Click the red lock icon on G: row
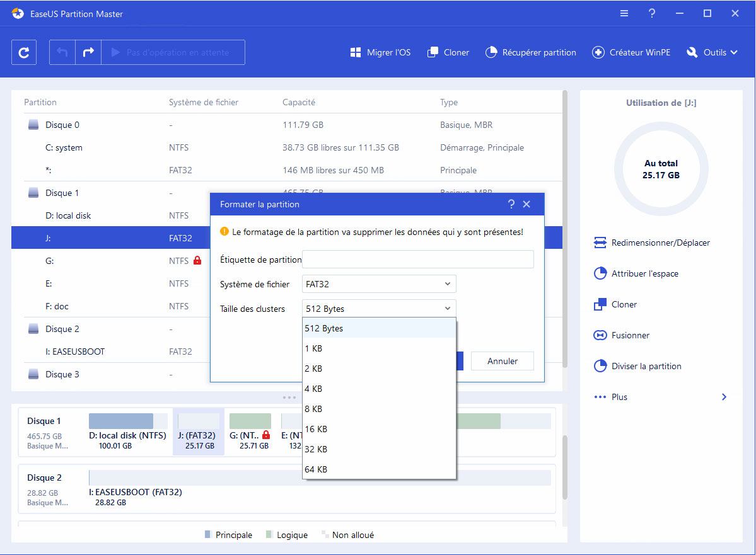Viewport: 756px width, 555px height. coord(197,260)
